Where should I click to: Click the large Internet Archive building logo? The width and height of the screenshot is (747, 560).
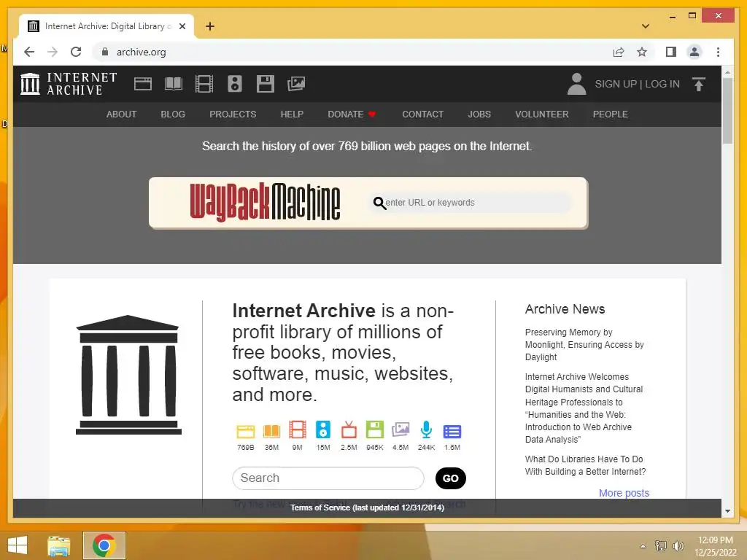click(x=128, y=375)
